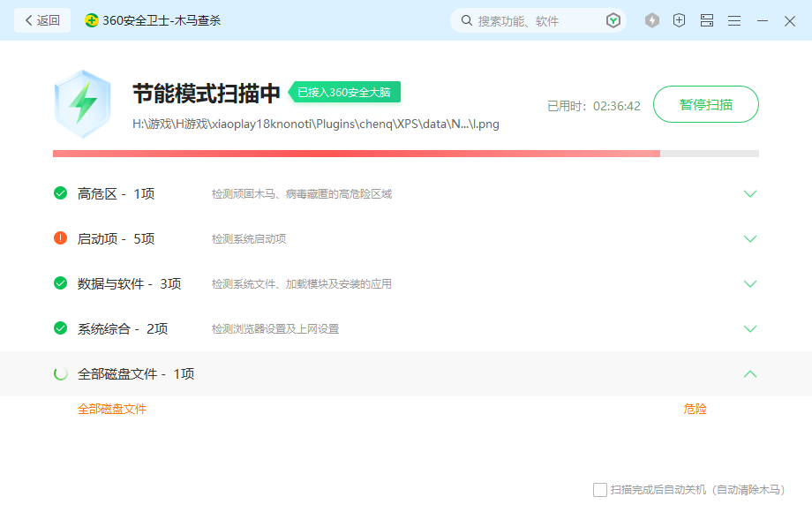This screenshot has width=812, height=512.
Task: Select the 系统综合 - 2项 row label
Action: click(123, 328)
